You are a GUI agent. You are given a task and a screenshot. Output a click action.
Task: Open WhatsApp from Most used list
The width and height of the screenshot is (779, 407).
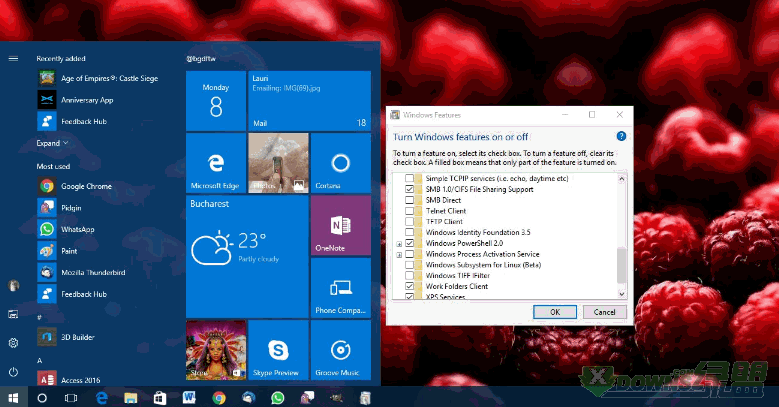tap(66, 229)
